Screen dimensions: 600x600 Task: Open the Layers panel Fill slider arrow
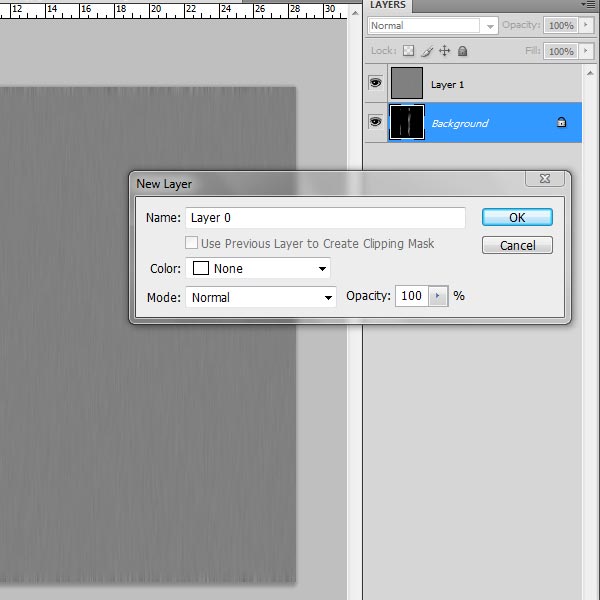[x=585, y=51]
